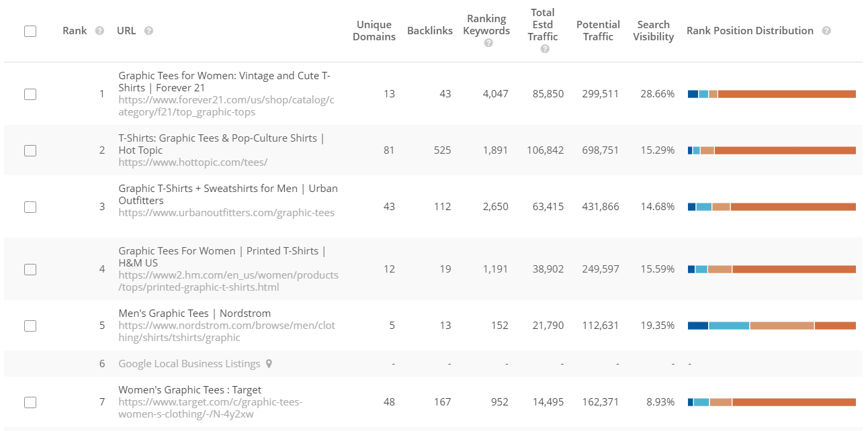Check the Forever 21 row checkbox

[30, 94]
